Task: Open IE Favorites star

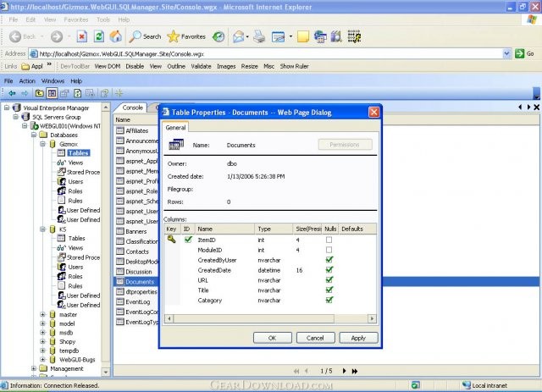Action: click(186, 36)
